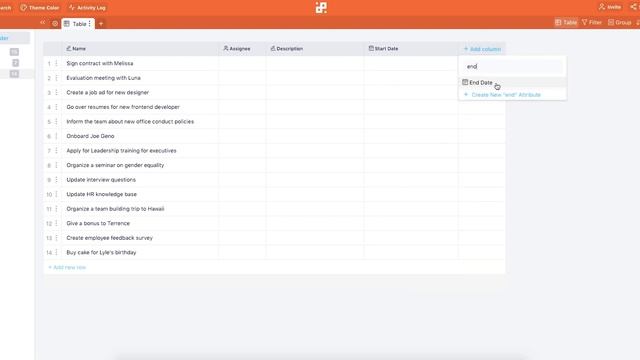Click the app logo icon in header

pos(321,8)
